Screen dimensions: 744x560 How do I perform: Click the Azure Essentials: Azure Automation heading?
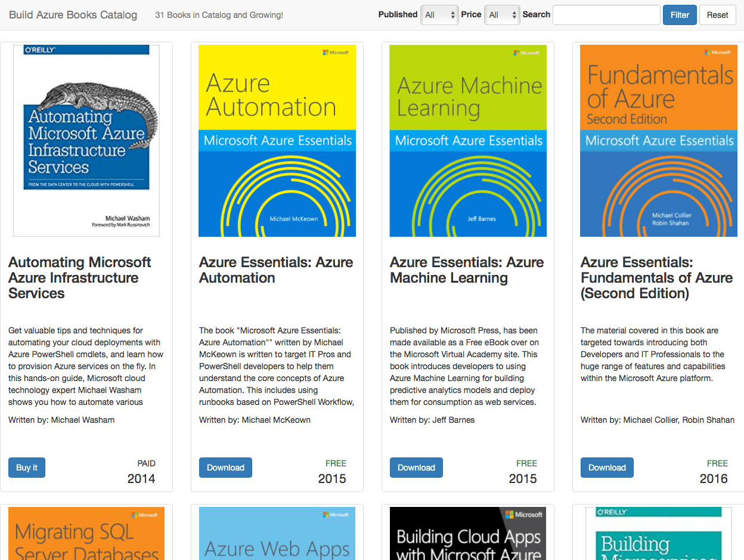coord(276,270)
